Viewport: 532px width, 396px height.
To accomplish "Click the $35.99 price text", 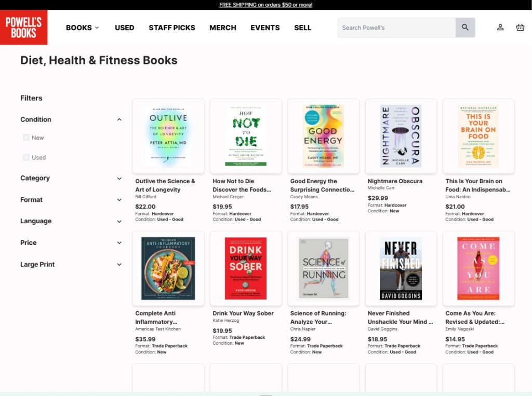I will pos(145,339).
